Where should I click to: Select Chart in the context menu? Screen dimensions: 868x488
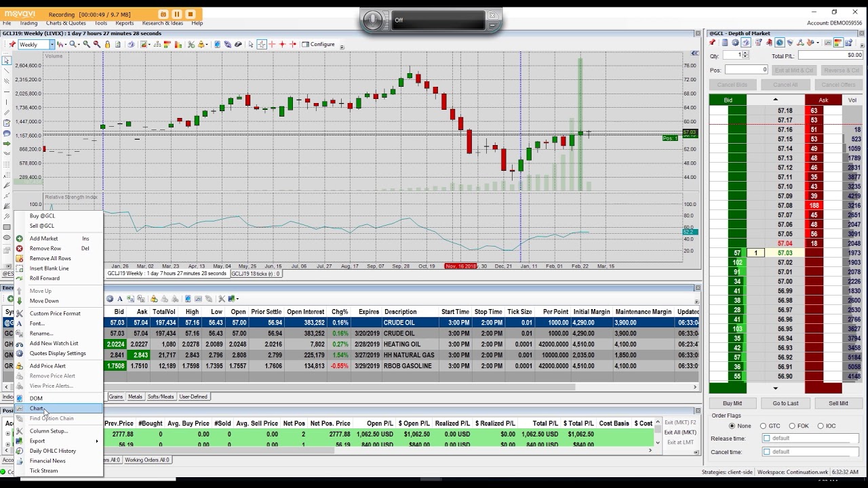(x=59, y=409)
